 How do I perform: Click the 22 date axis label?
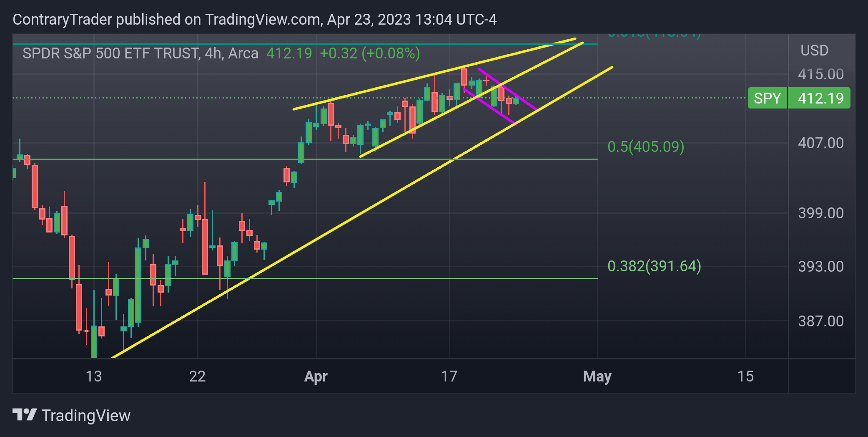[197, 376]
